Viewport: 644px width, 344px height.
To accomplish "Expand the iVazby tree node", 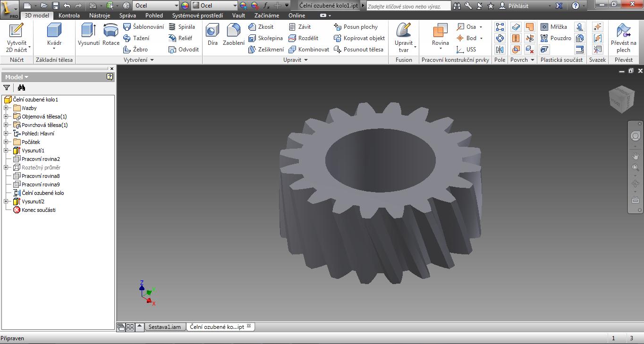I will point(6,108).
